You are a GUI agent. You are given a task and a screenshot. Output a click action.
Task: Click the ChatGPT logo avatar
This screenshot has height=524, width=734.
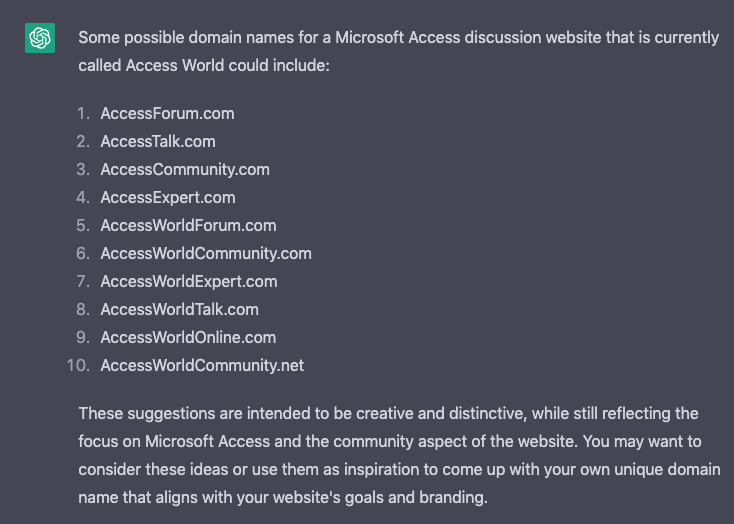pos(40,38)
